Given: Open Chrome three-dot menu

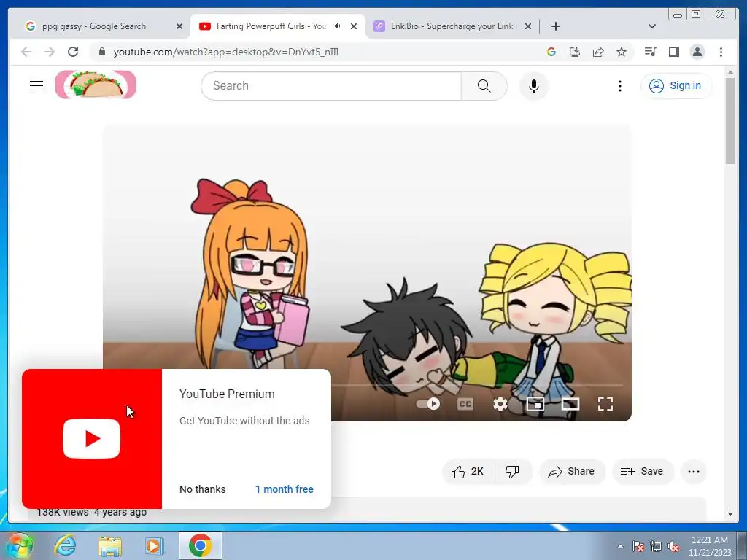Looking at the screenshot, I should pyautogui.click(x=721, y=52).
